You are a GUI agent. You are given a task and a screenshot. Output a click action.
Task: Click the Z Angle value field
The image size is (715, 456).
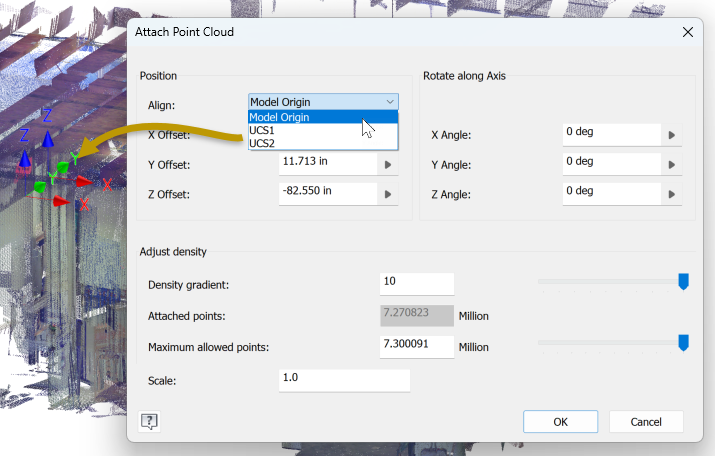pos(612,194)
